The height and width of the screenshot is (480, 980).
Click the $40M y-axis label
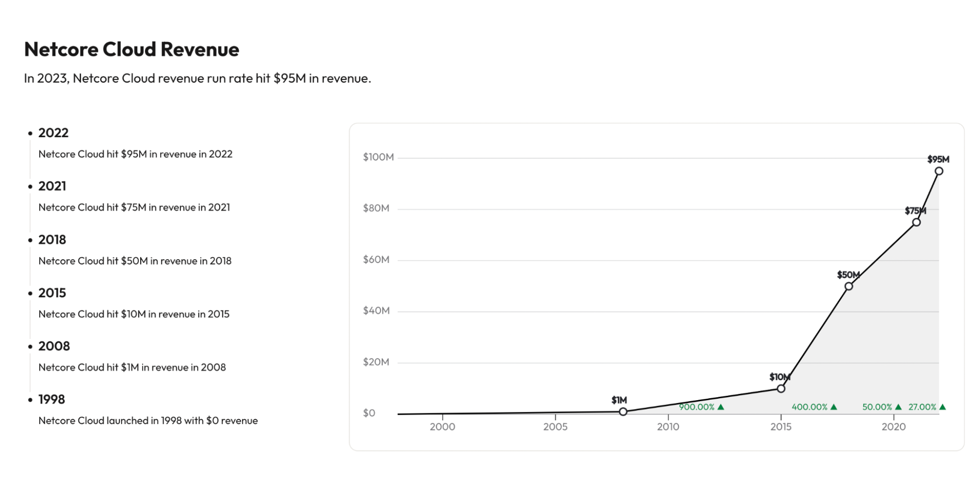[x=376, y=311]
